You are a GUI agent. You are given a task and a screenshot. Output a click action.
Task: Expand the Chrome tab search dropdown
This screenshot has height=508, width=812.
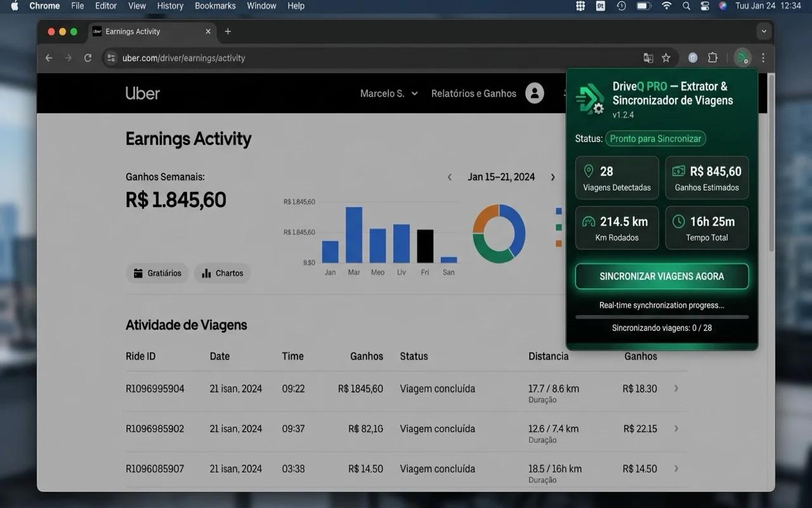(x=764, y=31)
